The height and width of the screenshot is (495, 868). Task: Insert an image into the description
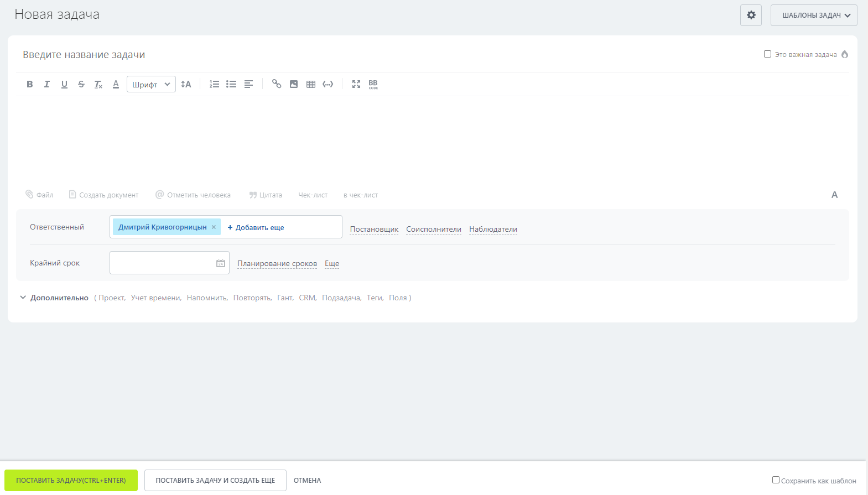(x=294, y=84)
